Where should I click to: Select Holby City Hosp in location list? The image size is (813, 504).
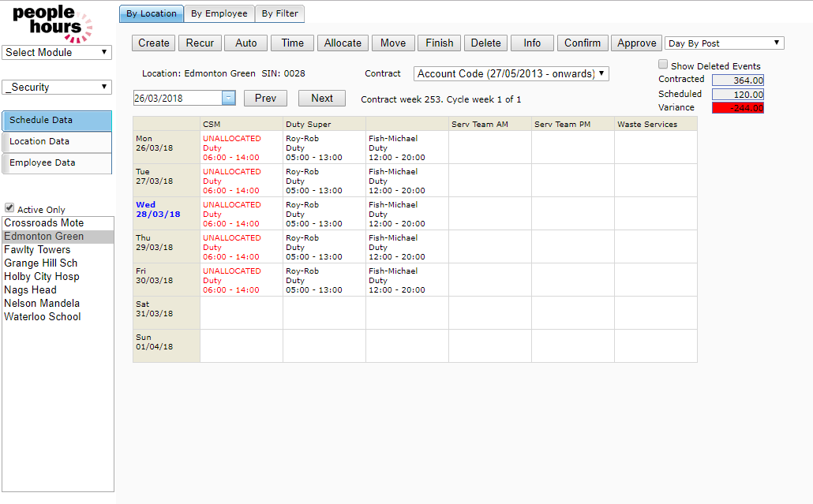pos(42,277)
